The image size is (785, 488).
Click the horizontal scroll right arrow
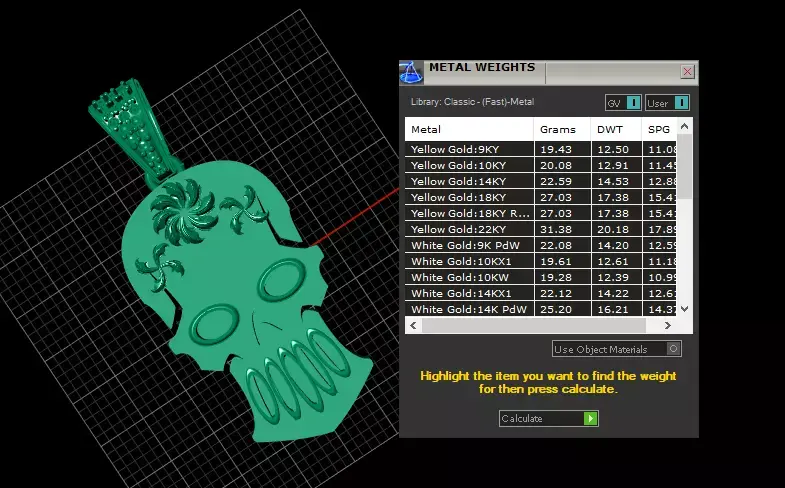click(667, 325)
